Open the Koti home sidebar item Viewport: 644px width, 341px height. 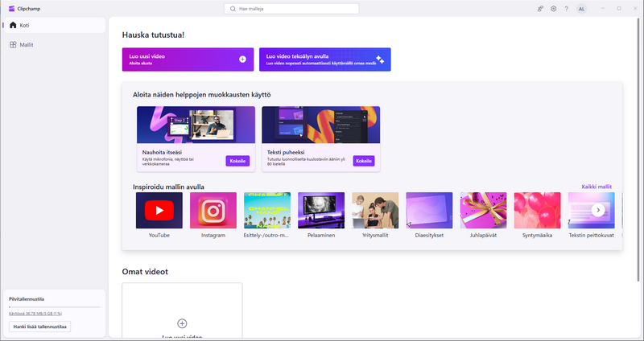point(54,25)
